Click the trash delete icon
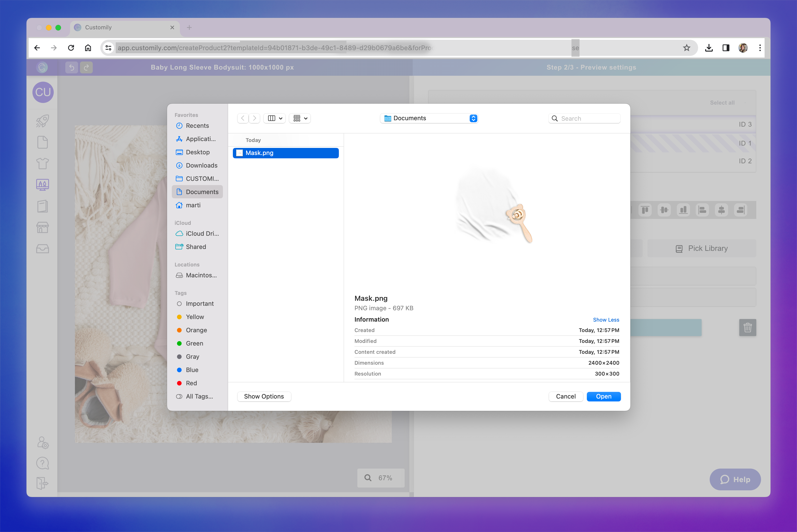797x532 pixels. click(748, 327)
